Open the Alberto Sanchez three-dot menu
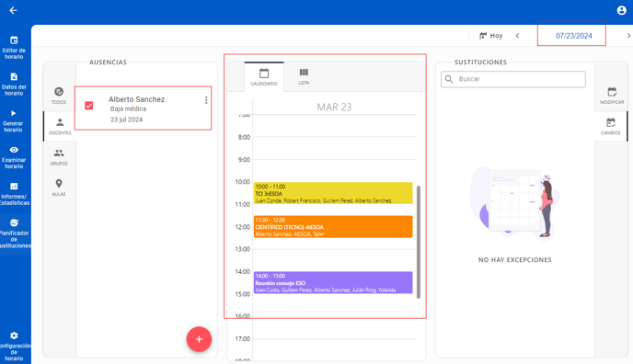Viewport: 633px width, 364px height. (x=206, y=100)
